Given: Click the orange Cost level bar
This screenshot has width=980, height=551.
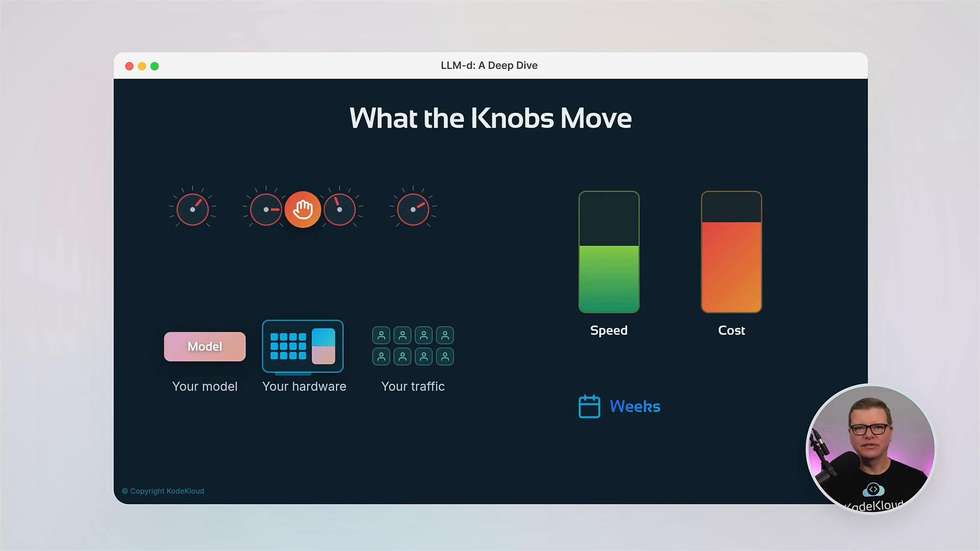Looking at the screenshot, I should click(731, 252).
